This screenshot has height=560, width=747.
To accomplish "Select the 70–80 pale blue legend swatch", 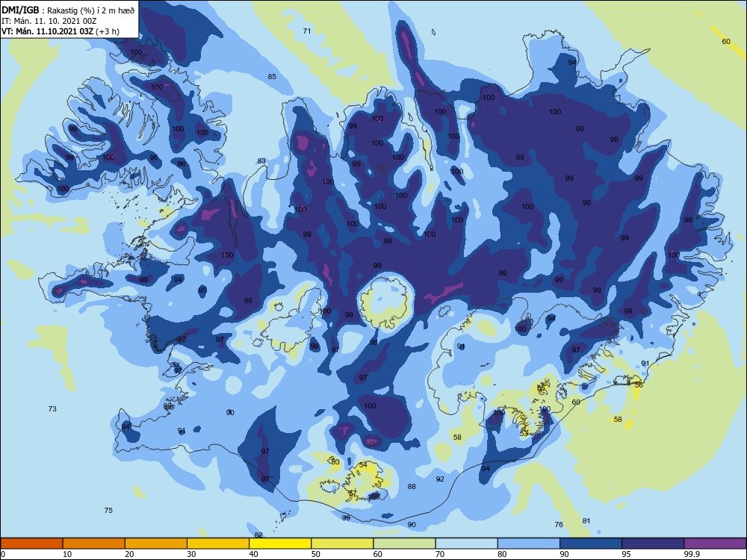I will (x=466, y=544).
